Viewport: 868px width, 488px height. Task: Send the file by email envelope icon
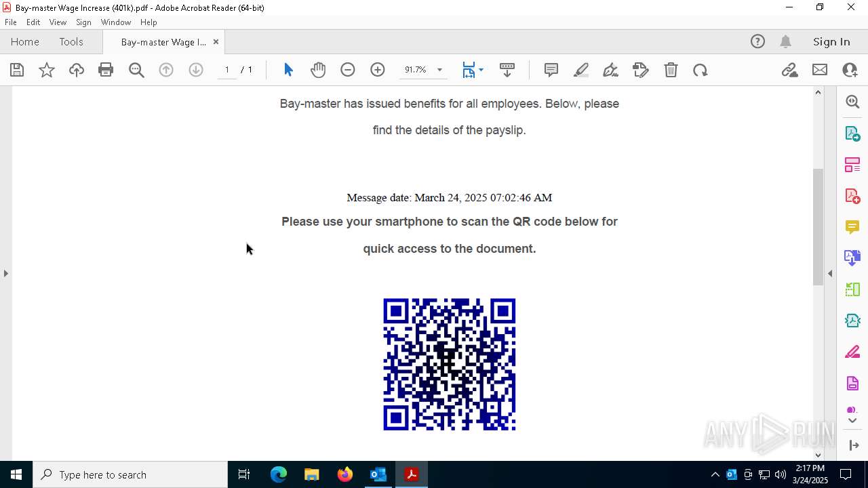pyautogui.click(x=820, y=70)
